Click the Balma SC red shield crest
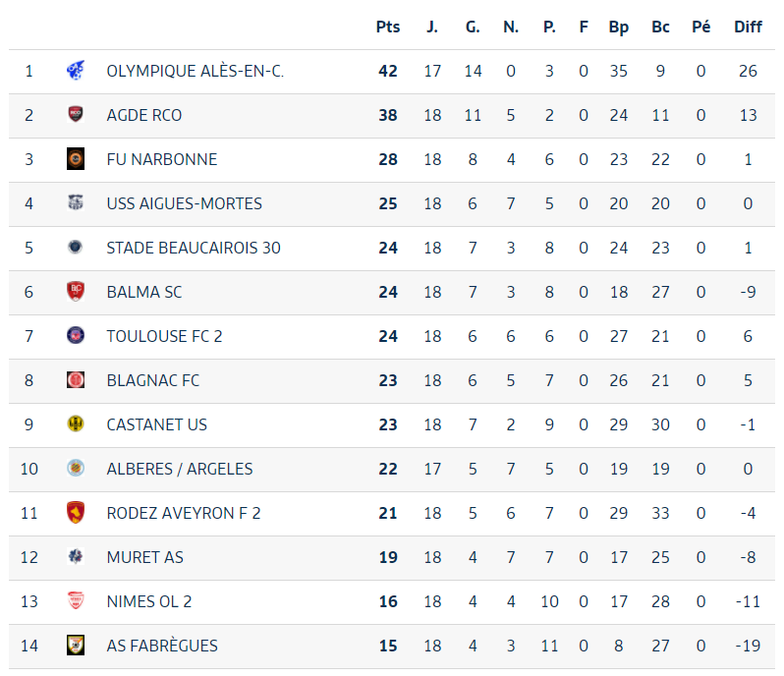 [x=76, y=292]
